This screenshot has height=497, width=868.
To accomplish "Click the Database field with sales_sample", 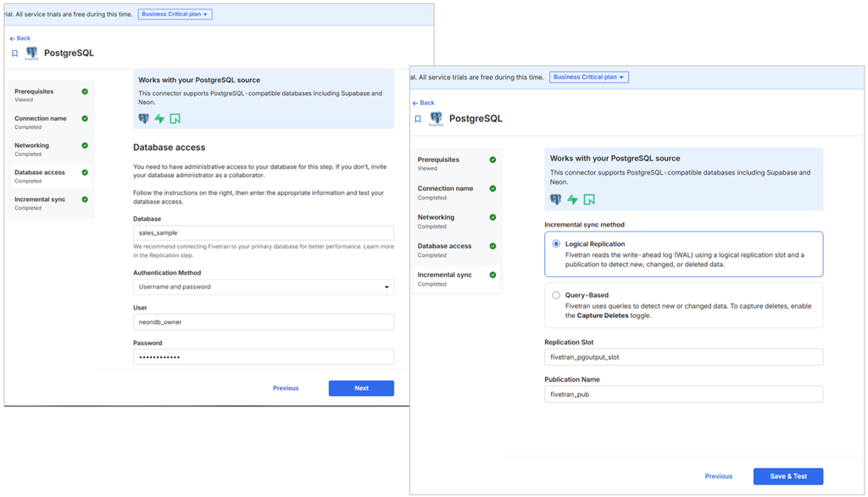I will pos(264,232).
